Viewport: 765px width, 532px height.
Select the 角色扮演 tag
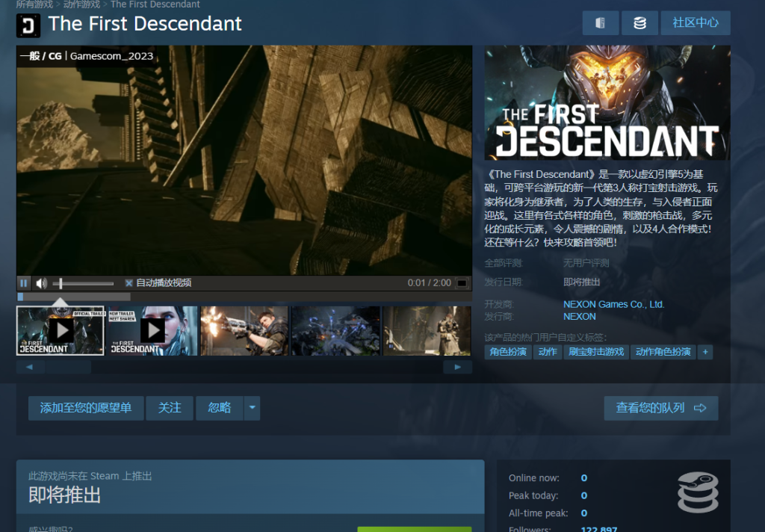(508, 352)
